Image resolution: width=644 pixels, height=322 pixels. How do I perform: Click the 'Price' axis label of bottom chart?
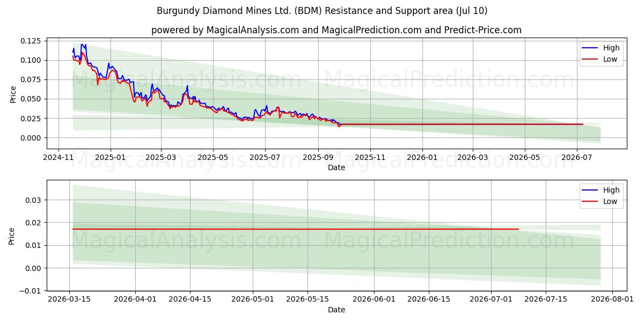12,236
